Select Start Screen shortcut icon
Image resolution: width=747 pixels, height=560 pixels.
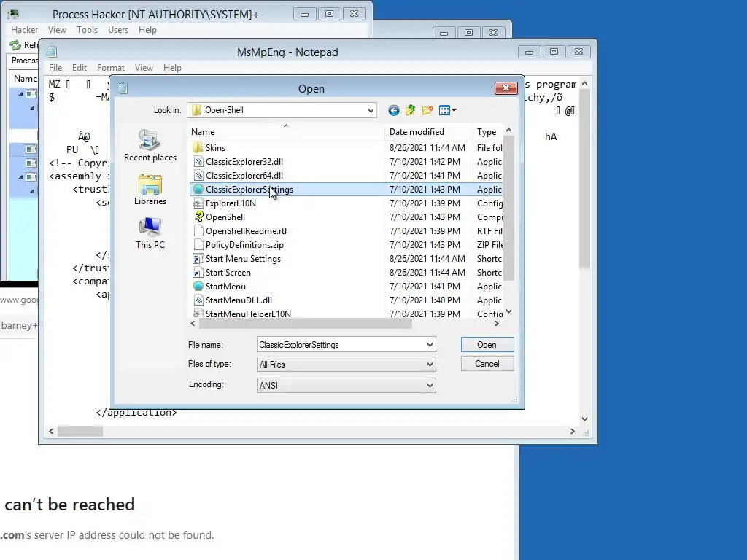198,273
